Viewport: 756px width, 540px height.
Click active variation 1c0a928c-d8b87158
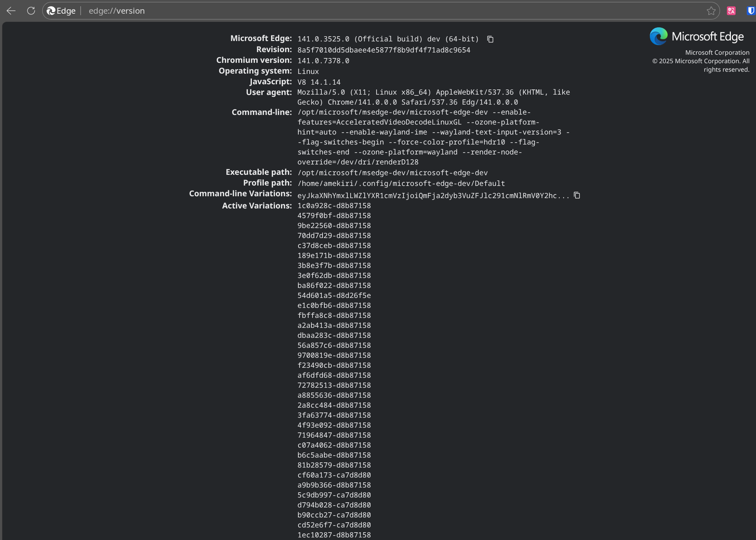coord(334,206)
